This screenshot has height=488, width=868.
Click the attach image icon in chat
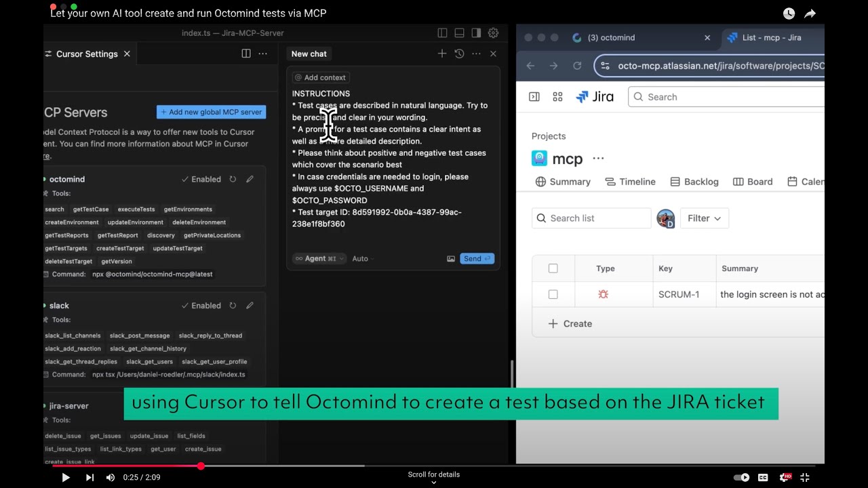point(450,258)
